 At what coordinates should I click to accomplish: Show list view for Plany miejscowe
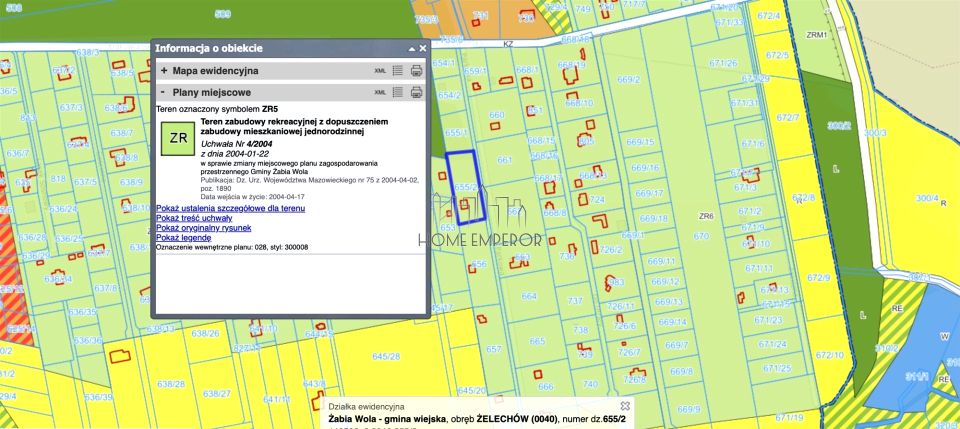(x=397, y=92)
